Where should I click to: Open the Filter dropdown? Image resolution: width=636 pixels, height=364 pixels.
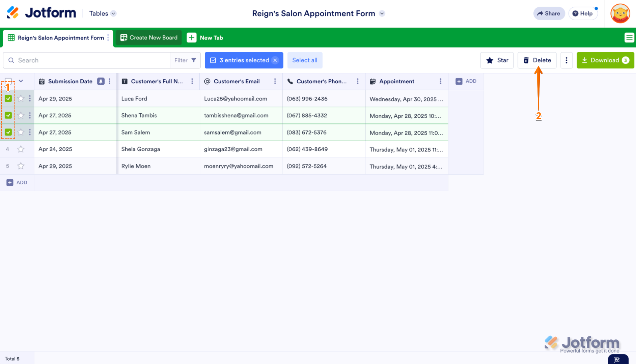tap(185, 60)
